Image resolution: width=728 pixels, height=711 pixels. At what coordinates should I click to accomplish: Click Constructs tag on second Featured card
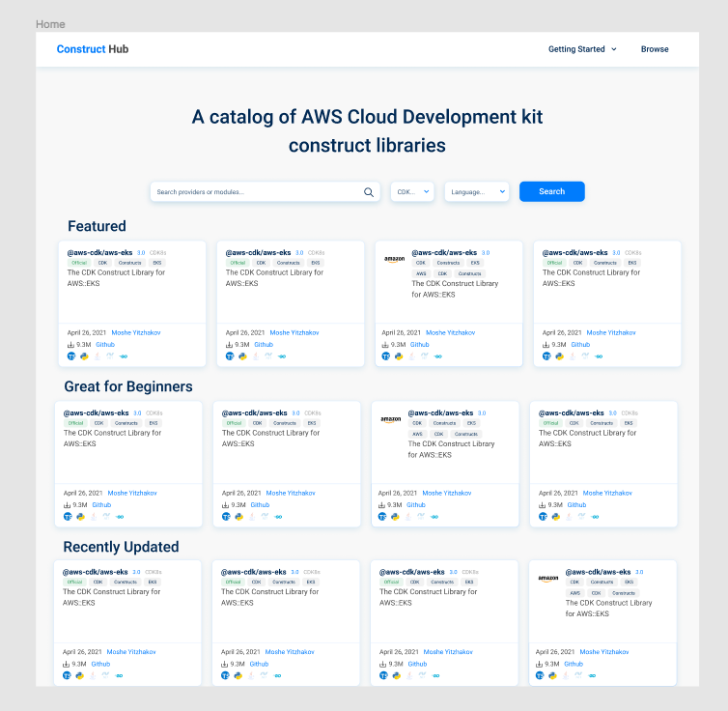tap(289, 263)
